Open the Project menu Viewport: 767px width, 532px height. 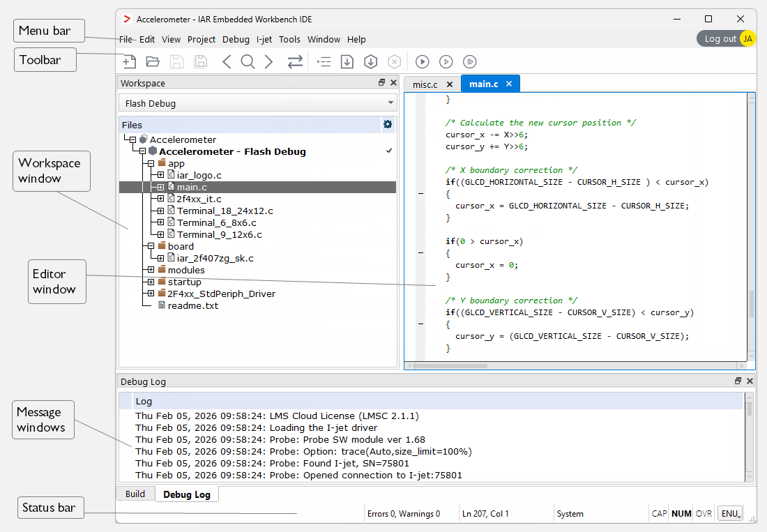click(201, 39)
